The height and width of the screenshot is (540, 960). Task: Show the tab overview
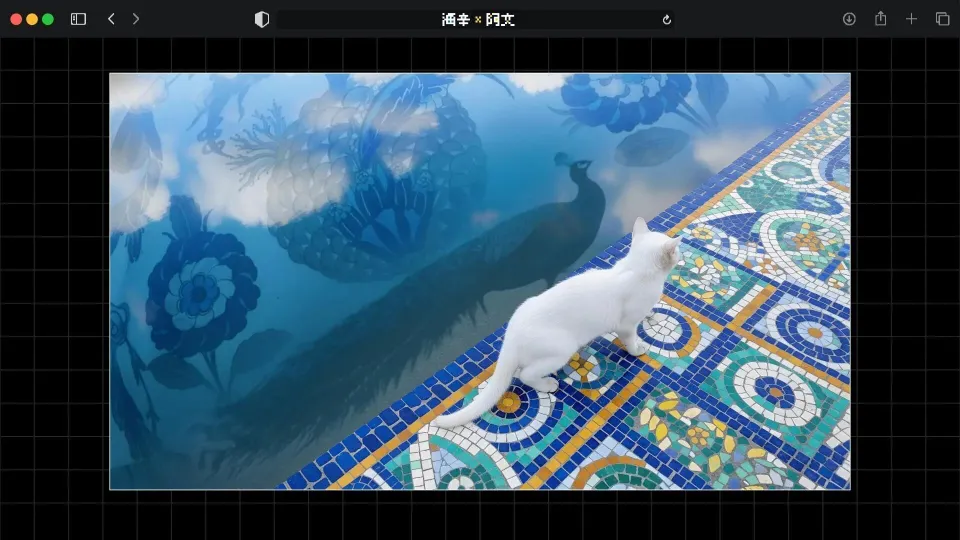coord(942,19)
